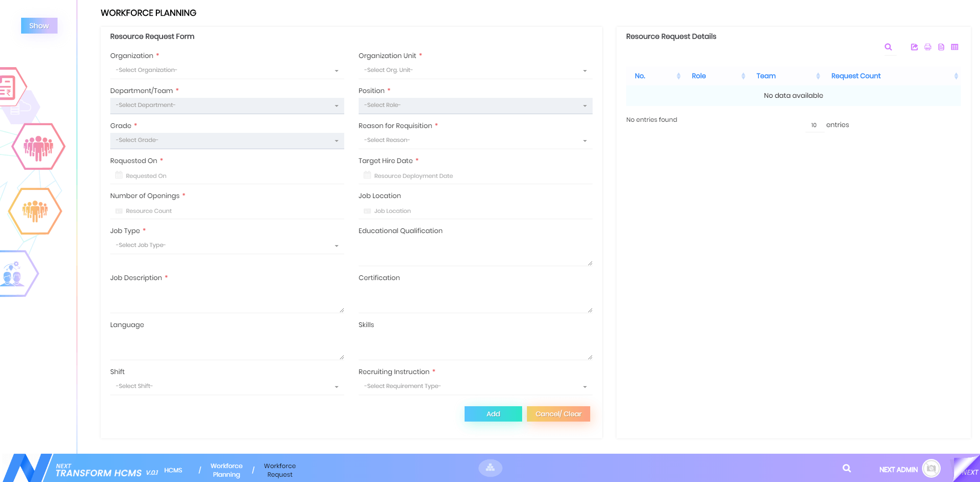Click the Add button
The height and width of the screenshot is (482, 980).
[x=493, y=414]
